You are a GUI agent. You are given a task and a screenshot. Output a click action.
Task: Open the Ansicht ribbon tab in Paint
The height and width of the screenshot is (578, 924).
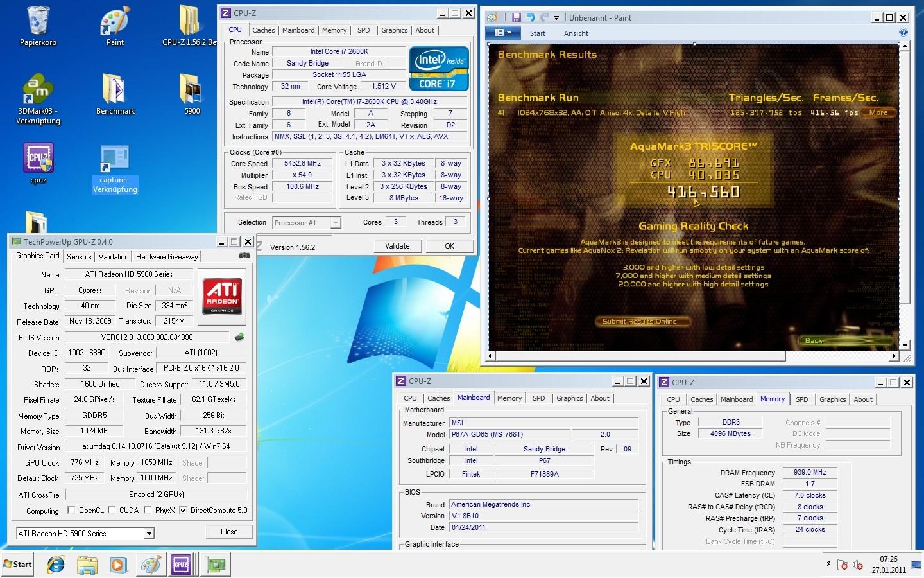point(576,33)
